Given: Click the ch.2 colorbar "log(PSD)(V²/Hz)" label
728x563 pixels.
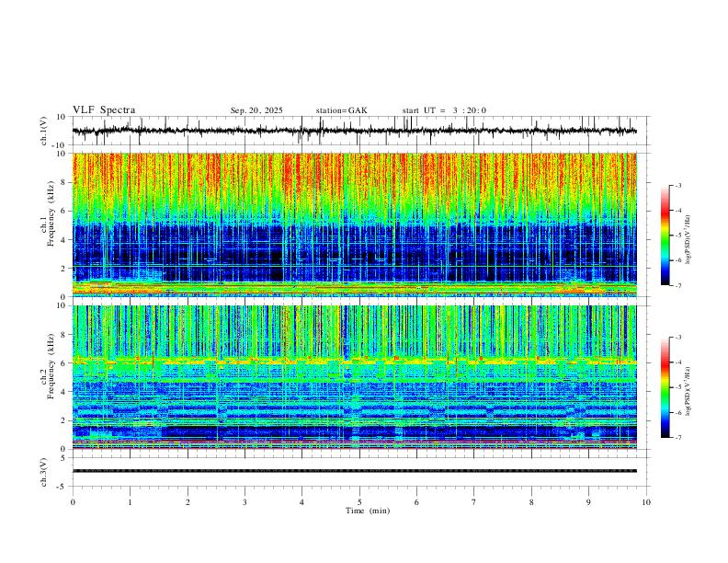Looking at the screenshot, I should tap(688, 391).
